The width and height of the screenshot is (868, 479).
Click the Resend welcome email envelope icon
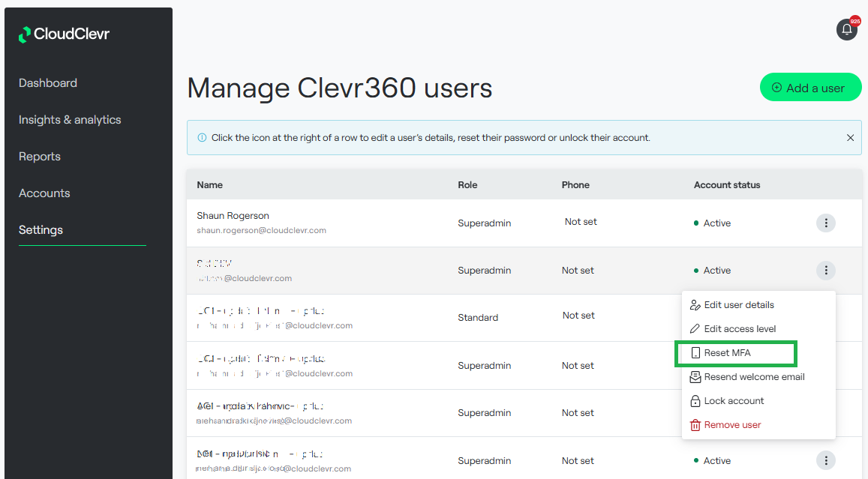(695, 377)
